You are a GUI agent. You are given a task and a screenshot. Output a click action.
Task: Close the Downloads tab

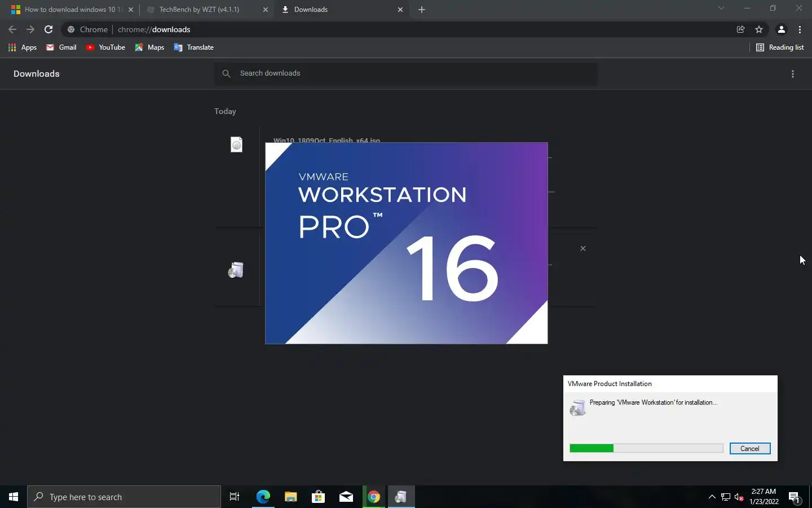click(400, 10)
